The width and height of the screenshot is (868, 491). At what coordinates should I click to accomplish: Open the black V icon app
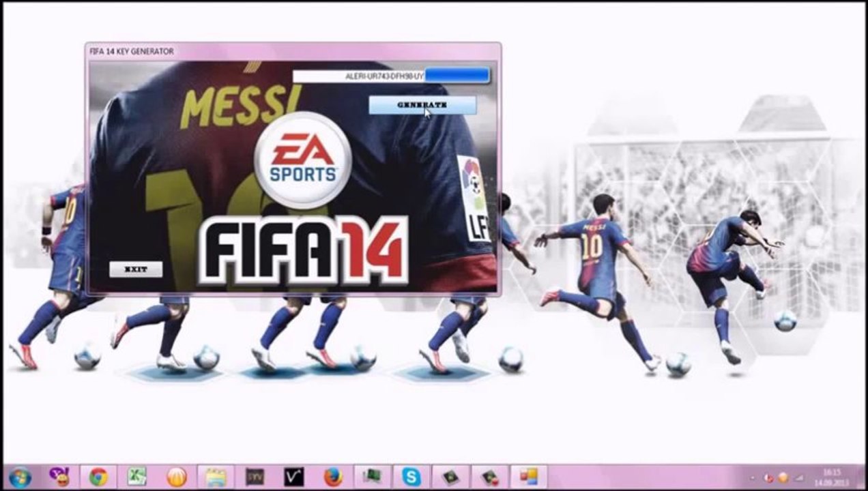coord(293,477)
